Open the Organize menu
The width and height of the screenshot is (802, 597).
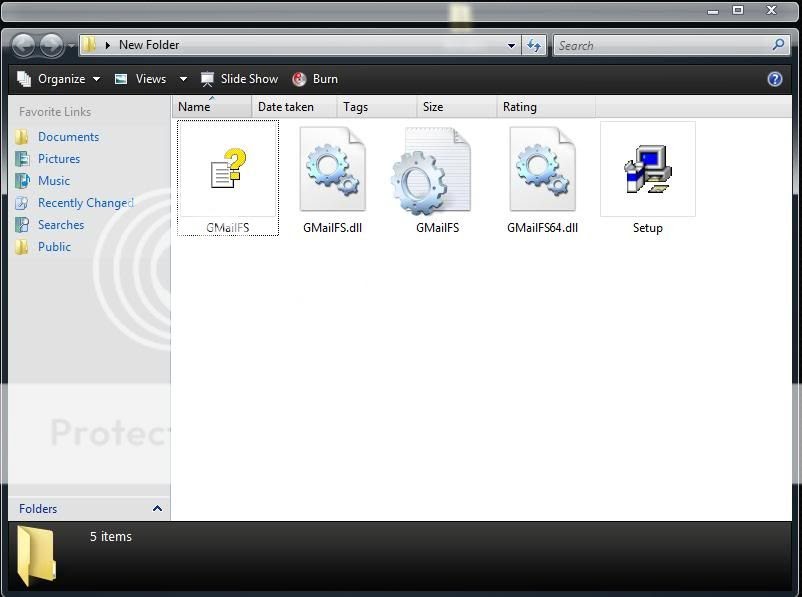tap(58, 79)
